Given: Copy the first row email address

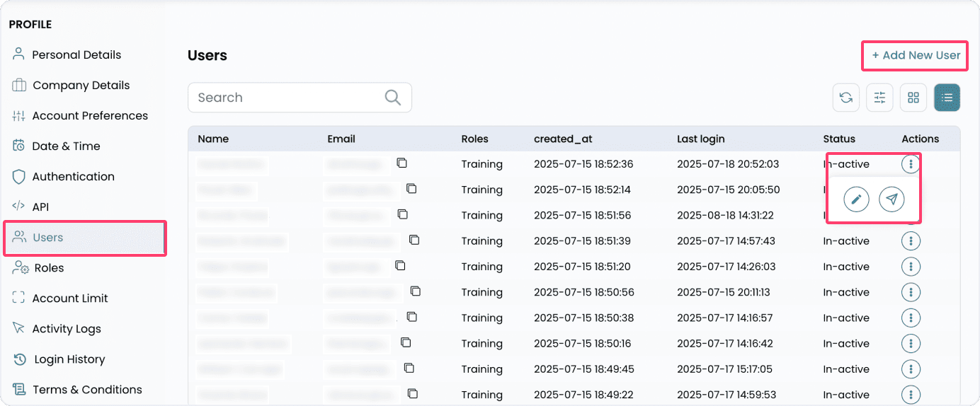Looking at the screenshot, I should click(x=401, y=163).
